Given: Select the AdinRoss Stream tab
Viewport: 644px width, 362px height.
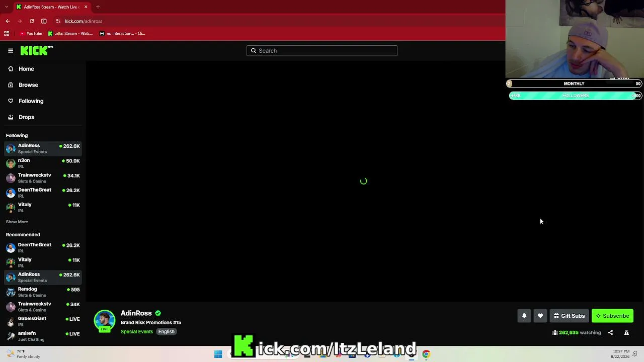Looking at the screenshot, I should (x=52, y=7).
